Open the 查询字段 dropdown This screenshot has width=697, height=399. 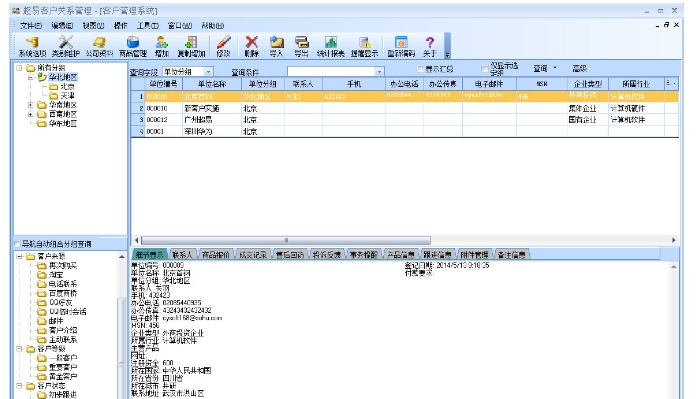pos(188,72)
